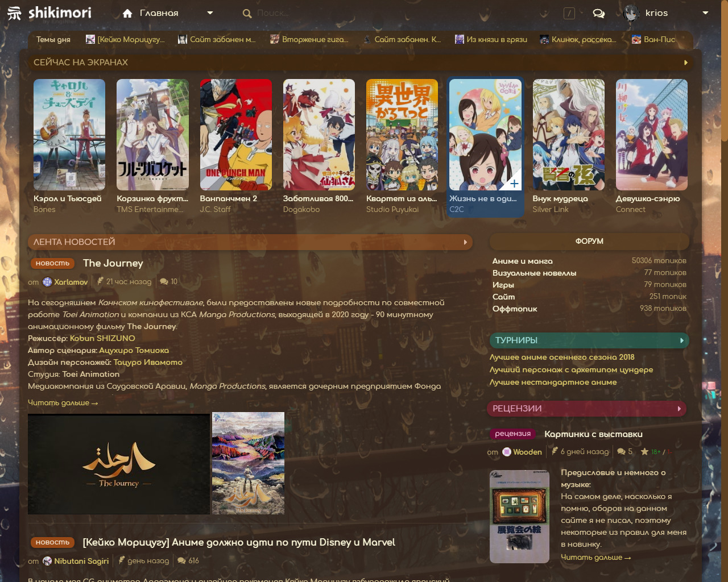Open Wooden reviewer avatar icon
This screenshot has width=728, height=582.
(506, 452)
